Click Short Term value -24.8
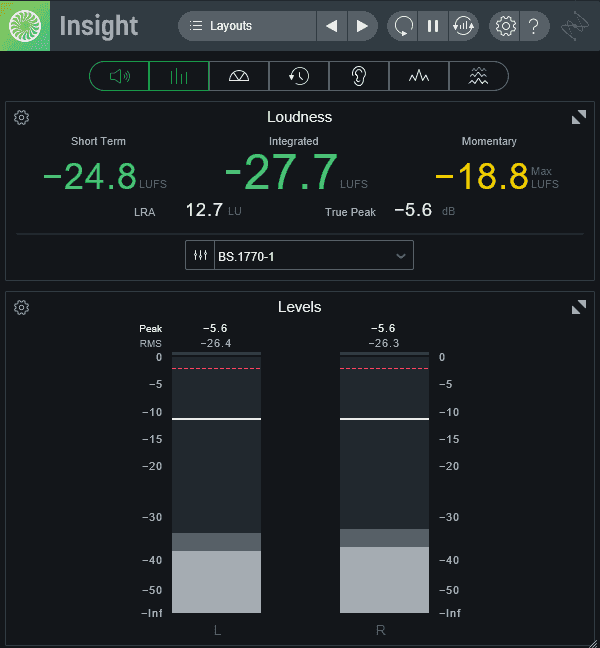This screenshot has height=648, width=600. pos(90,176)
